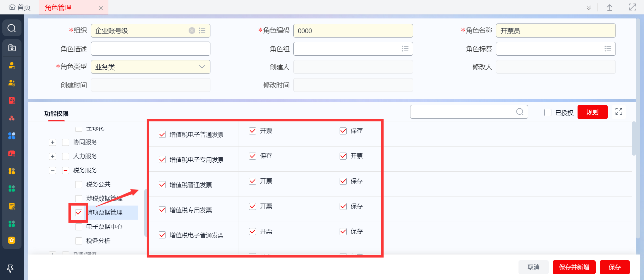644x280 pixels.
Task: Click the pin icon at sidebar bottom
Action: click(x=10, y=268)
